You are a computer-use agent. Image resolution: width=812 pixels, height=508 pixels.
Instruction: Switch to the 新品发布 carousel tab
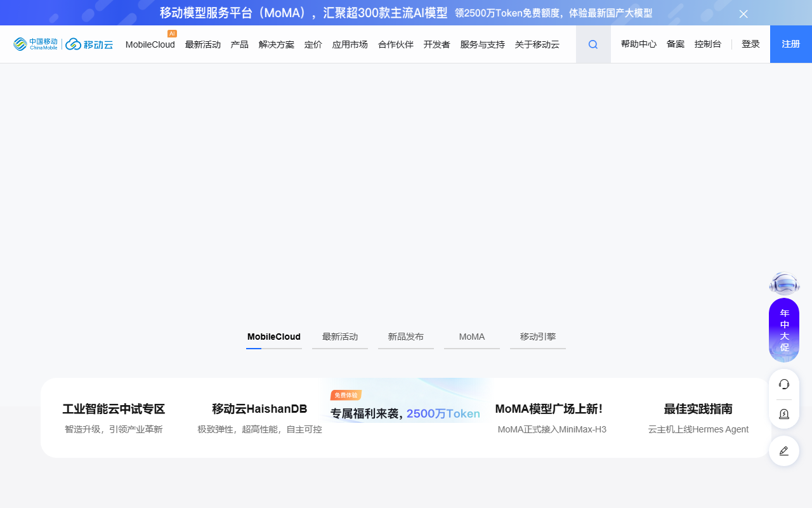[x=406, y=337]
